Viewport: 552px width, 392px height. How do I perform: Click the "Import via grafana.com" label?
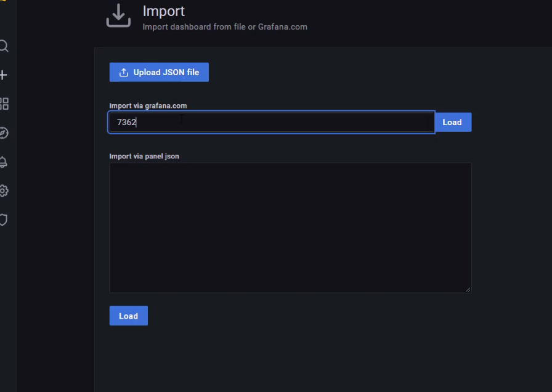148,105
